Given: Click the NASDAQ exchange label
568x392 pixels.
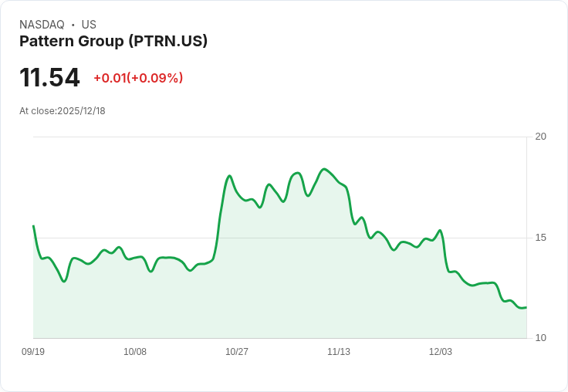Looking at the screenshot, I should pyautogui.click(x=42, y=25).
